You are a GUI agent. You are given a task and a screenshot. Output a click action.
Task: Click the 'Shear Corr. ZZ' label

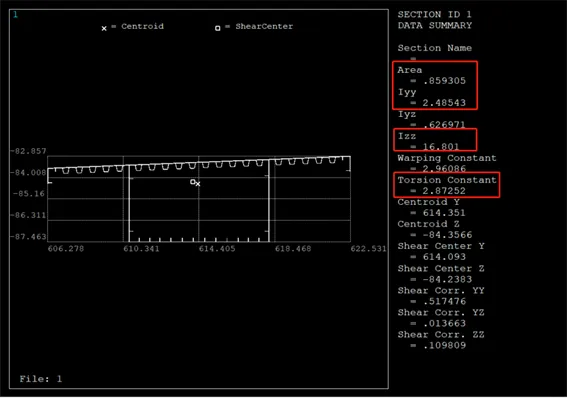click(x=441, y=335)
